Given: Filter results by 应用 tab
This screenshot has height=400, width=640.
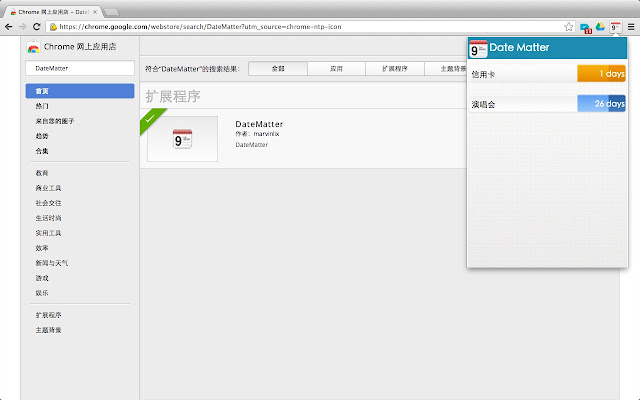Looking at the screenshot, I should click(x=336, y=69).
